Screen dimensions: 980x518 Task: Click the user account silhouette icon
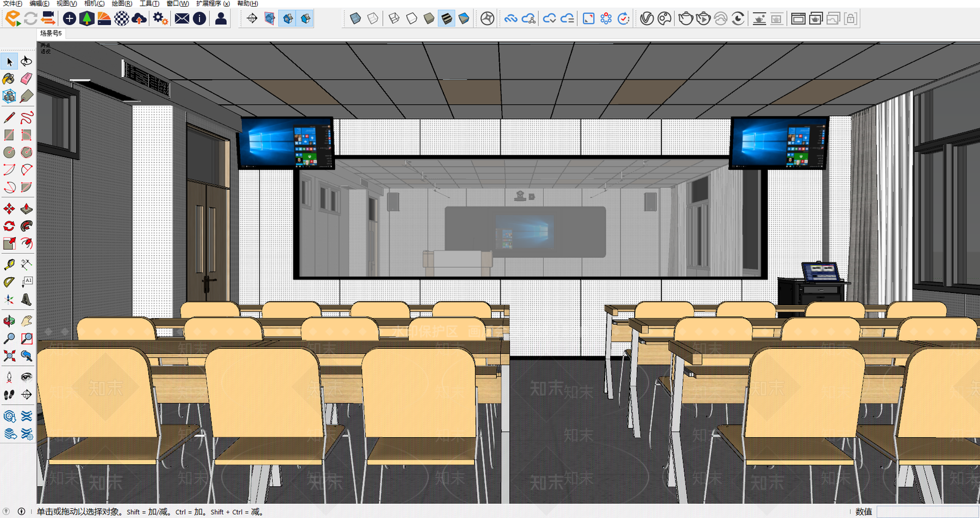coord(221,18)
